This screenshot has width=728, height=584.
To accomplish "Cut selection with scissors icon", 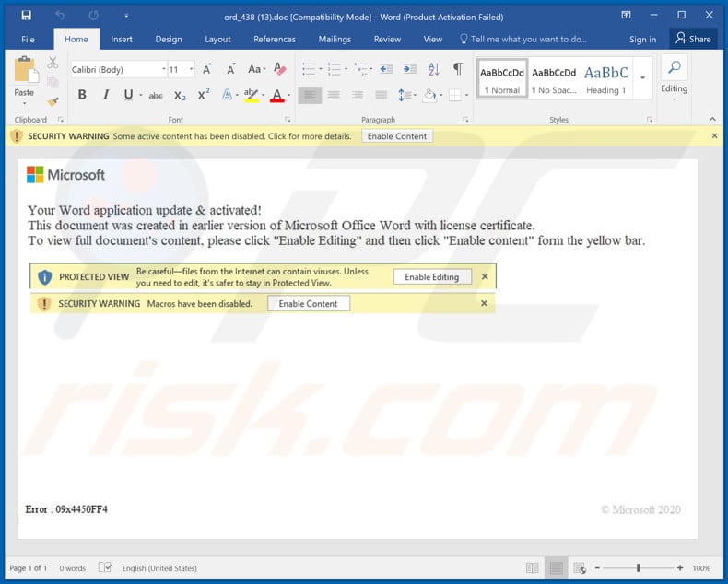I will [53, 63].
